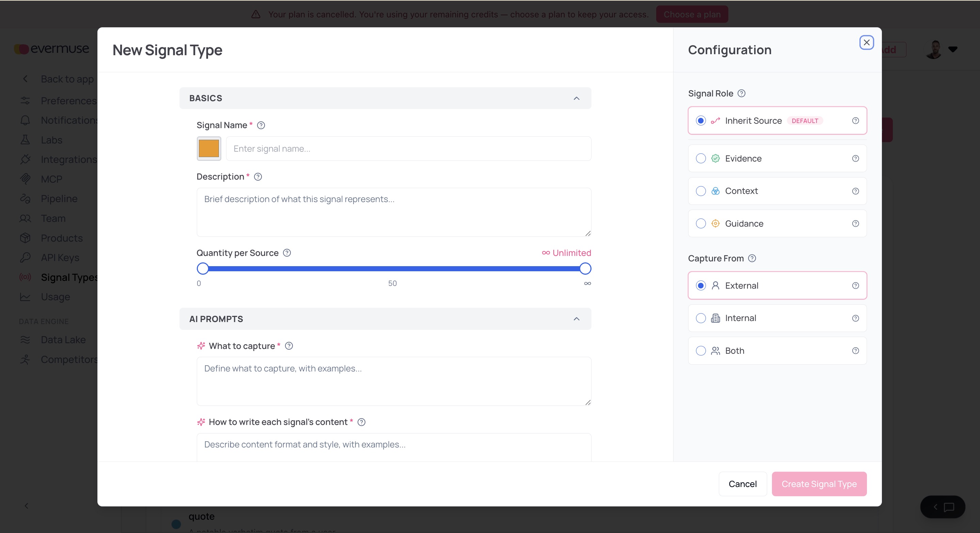980x533 pixels.
Task: Click the Signal Role help icon
Action: (x=741, y=93)
